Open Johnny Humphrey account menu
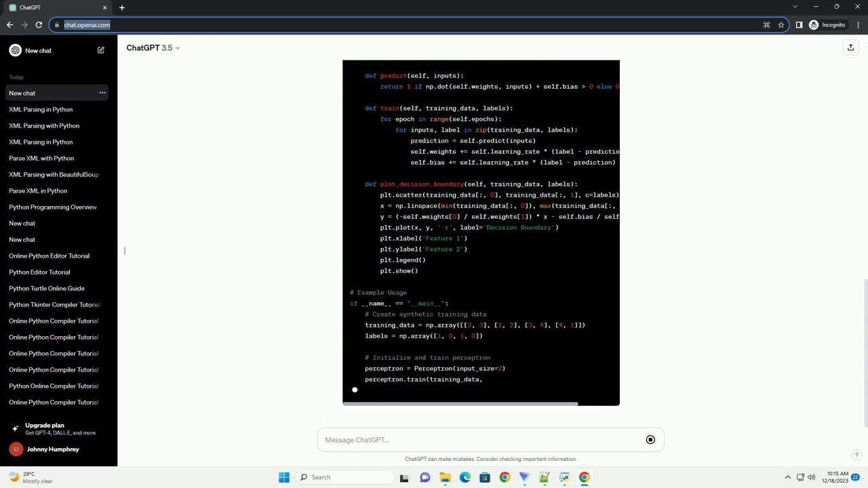Screen dimensions: 868x488 (58, 449)
